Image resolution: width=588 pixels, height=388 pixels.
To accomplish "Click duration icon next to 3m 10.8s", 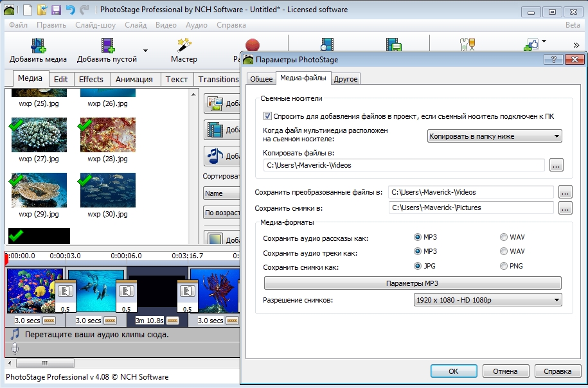I will [172, 321].
